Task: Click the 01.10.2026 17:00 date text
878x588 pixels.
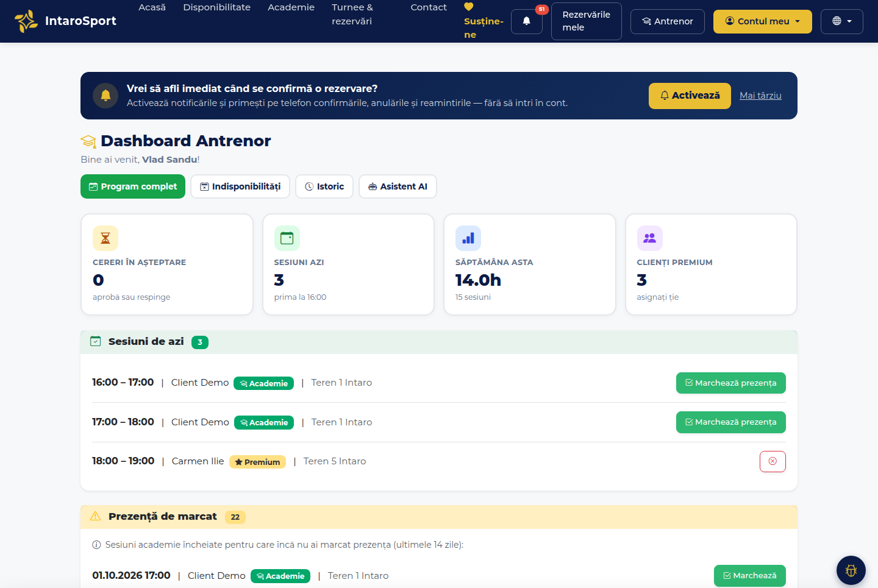Action: pos(131,576)
